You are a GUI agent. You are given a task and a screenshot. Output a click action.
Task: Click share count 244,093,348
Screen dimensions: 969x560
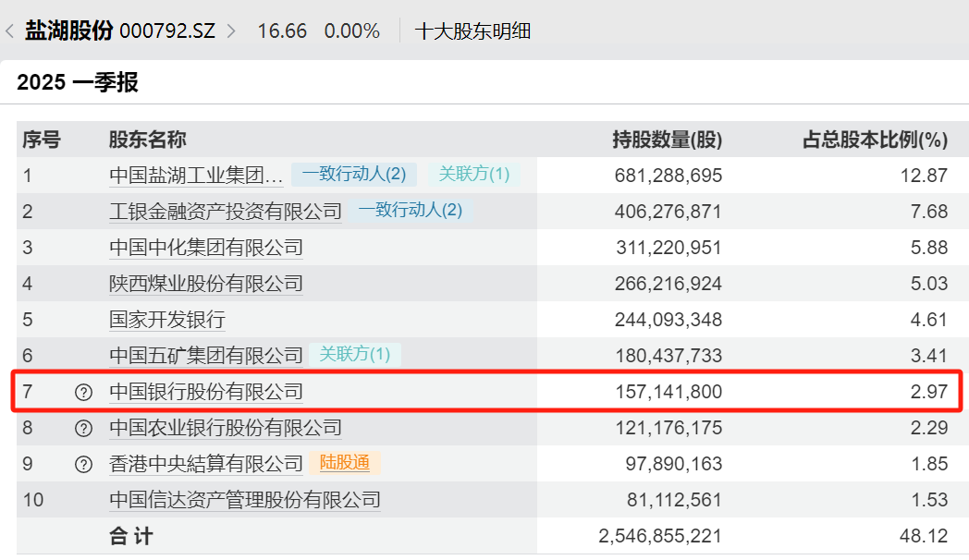coord(668,320)
